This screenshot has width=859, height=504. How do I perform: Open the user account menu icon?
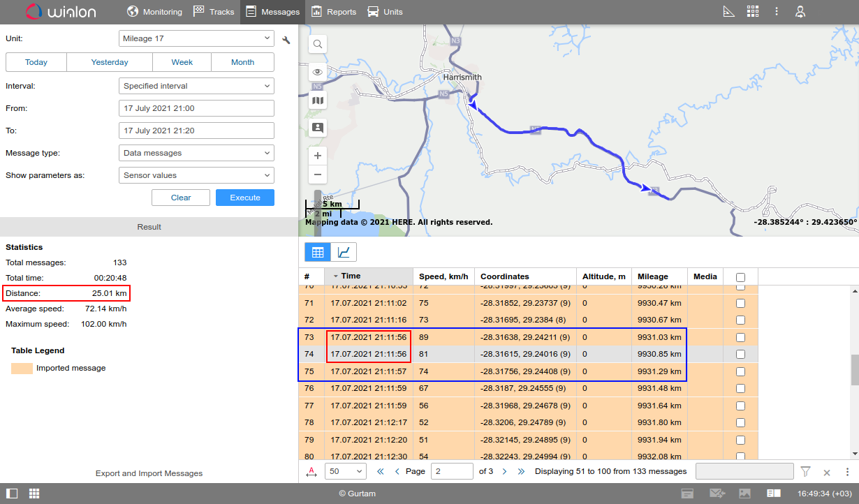(x=800, y=12)
